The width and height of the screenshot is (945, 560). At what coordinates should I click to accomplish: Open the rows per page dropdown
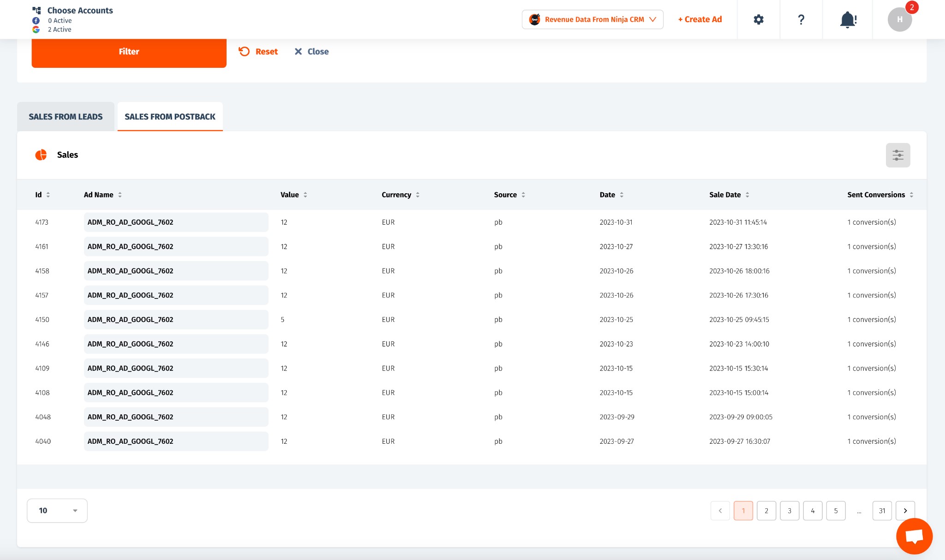57,511
